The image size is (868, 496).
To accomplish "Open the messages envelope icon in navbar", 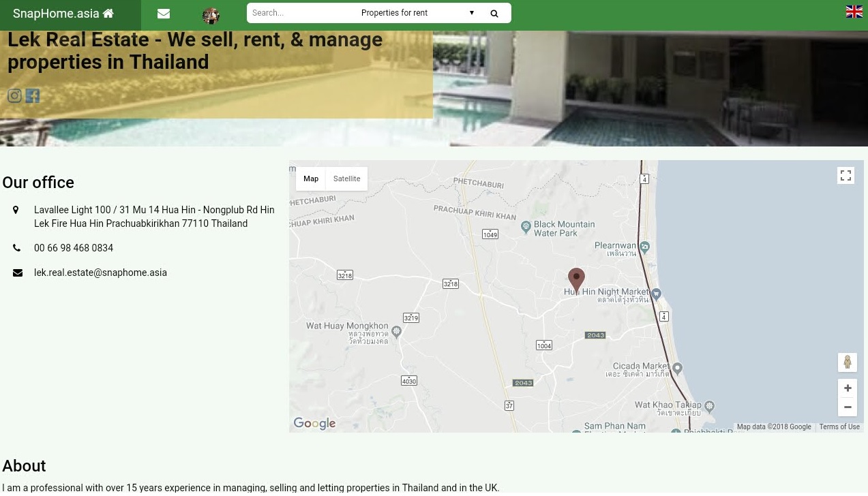I will (164, 14).
